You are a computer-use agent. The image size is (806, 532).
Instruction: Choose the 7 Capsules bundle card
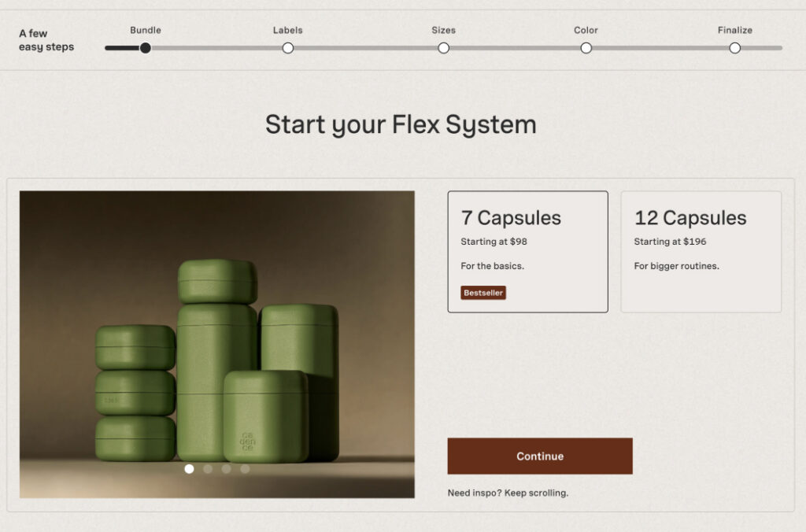528,252
